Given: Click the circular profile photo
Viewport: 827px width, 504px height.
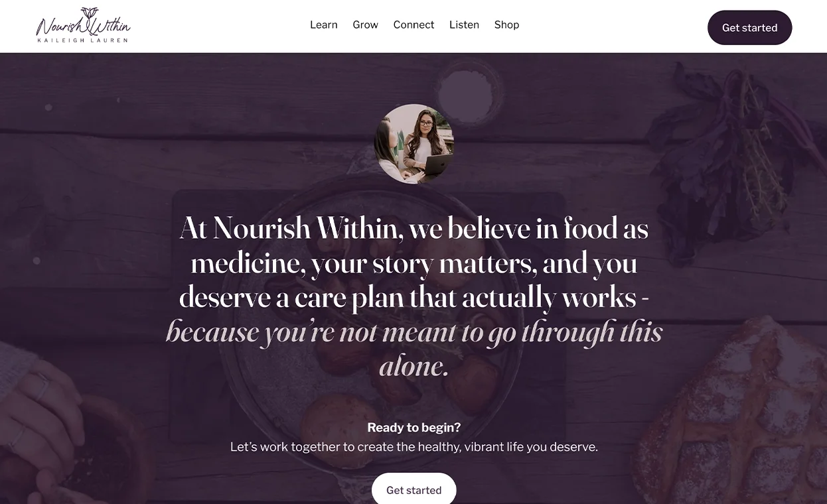Looking at the screenshot, I should (414, 144).
